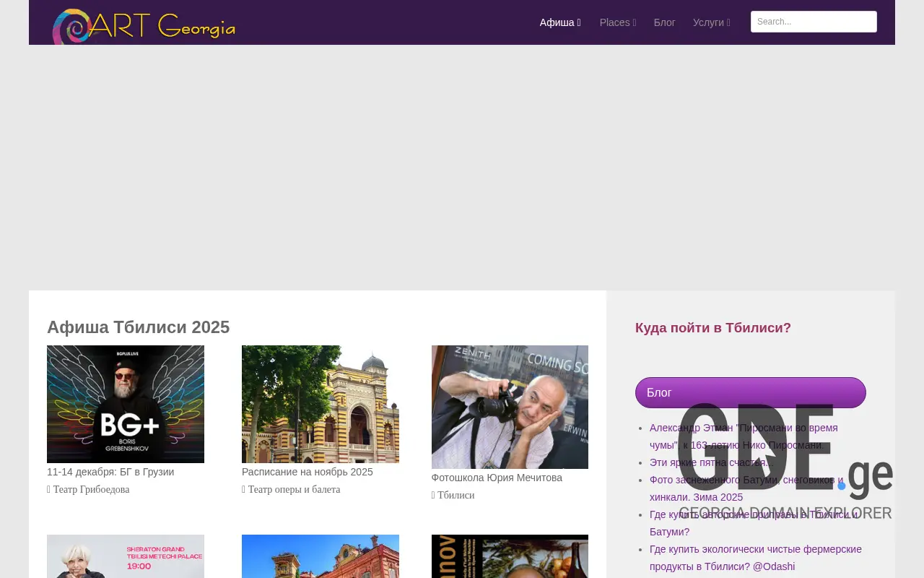The width and height of the screenshot is (924, 578).
Task: Click the location pin beside Театр оперы и балета
Action: coord(244,489)
